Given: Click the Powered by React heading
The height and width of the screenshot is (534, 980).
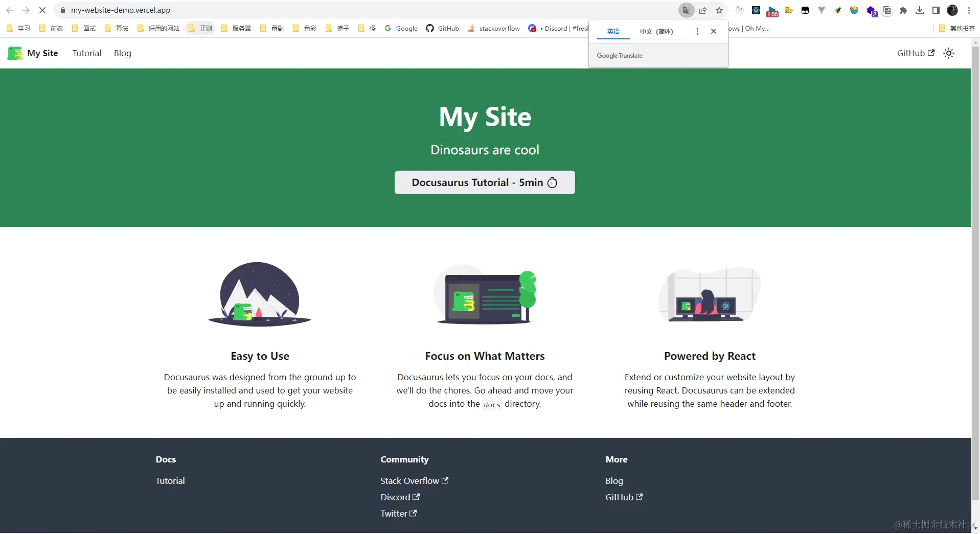Looking at the screenshot, I should click(710, 356).
